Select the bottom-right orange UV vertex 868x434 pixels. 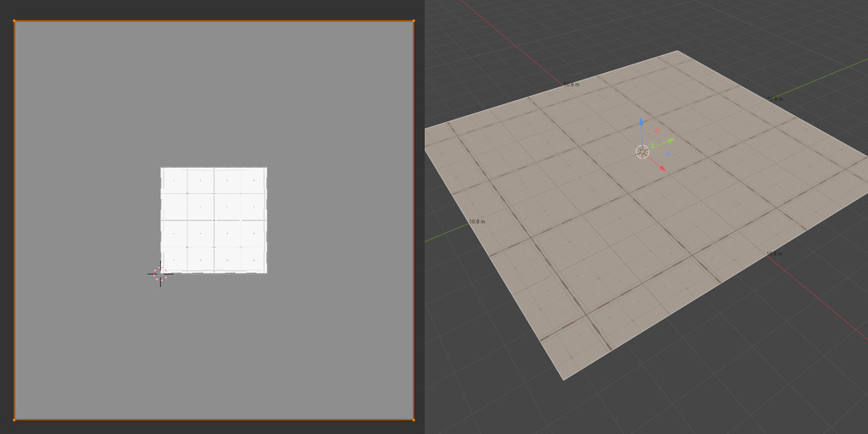click(x=414, y=420)
